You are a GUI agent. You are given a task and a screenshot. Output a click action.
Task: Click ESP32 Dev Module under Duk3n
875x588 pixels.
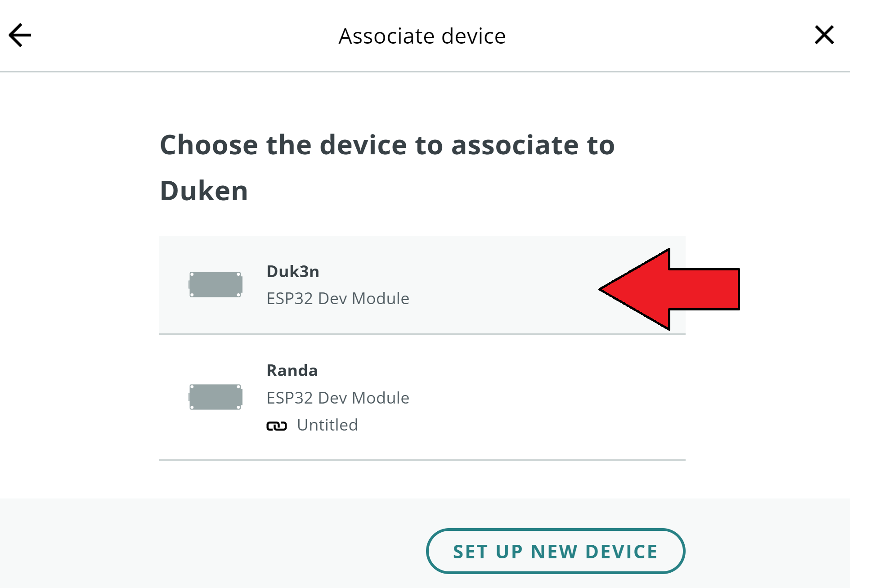[338, 298]
